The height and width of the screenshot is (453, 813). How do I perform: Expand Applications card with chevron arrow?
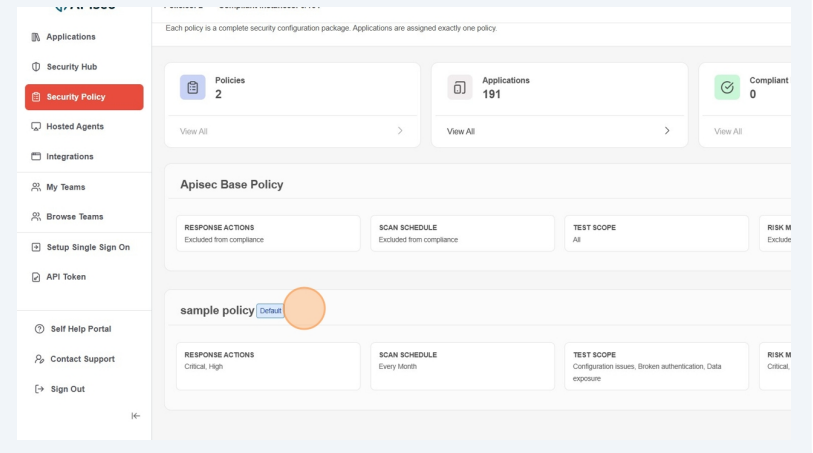pos(667,131)
